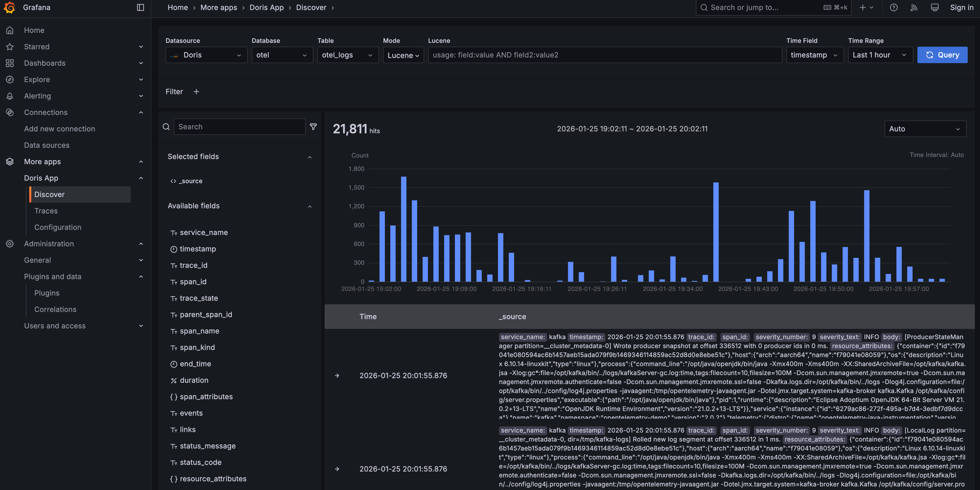Click the status_code available field
The width and height of the screenshot is (980, 490).
coord(201,462)
